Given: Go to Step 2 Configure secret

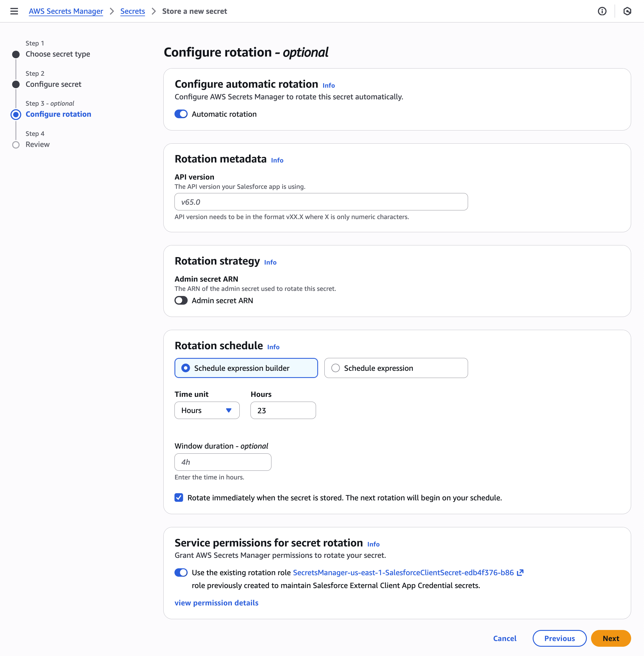Looking at the screenshot, I should [54, 84].
